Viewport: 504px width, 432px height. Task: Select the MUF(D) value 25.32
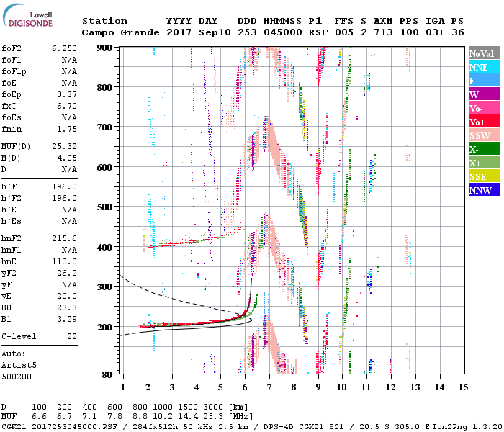(64, 146)
